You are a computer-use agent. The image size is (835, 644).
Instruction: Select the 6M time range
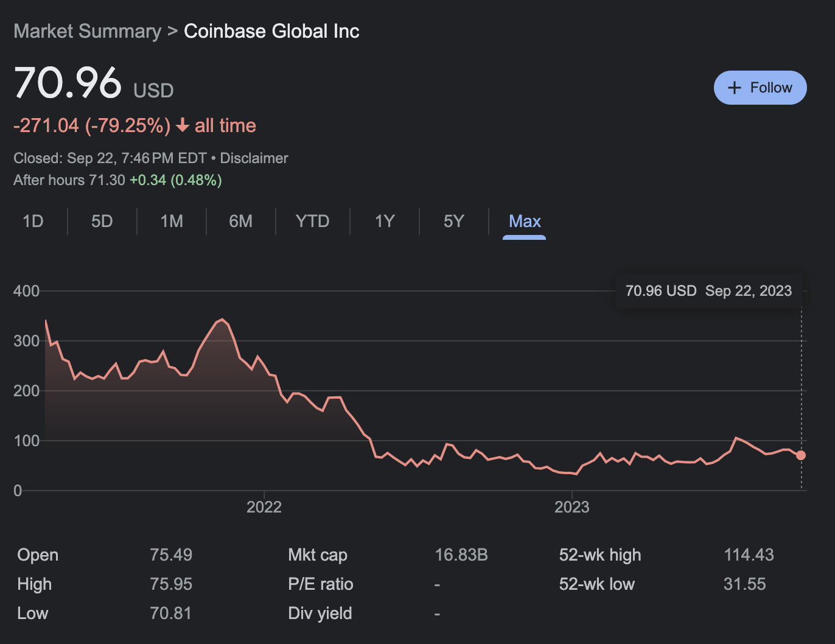(x=240, y=221)
